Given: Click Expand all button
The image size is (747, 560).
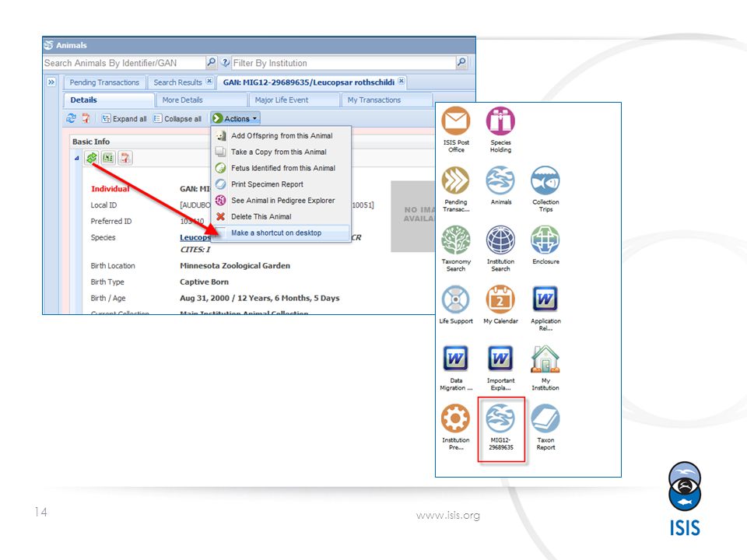Looking at the screenshot, I should pyautogui.click(x=124, y=118).
